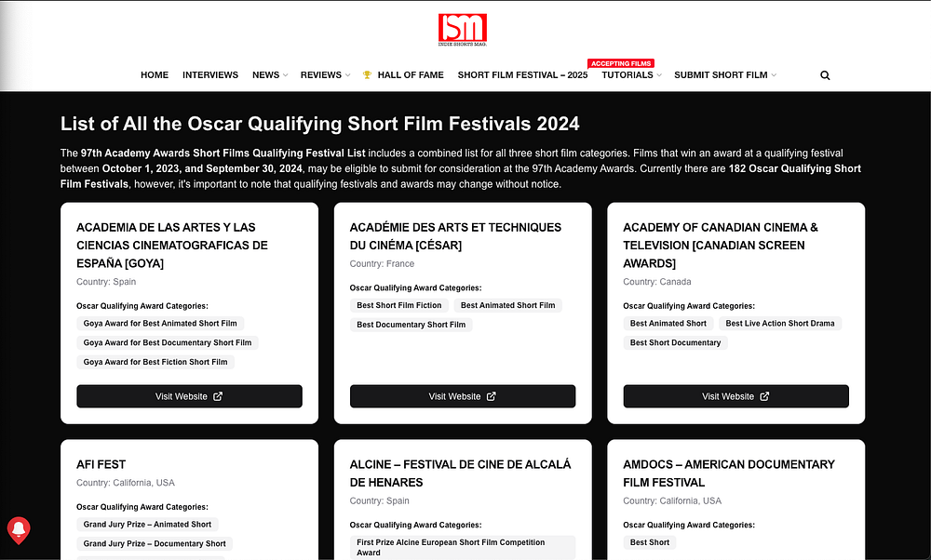
Task: Click external-link icon on Goya Visit Website
Action: (x=218, y=396)
